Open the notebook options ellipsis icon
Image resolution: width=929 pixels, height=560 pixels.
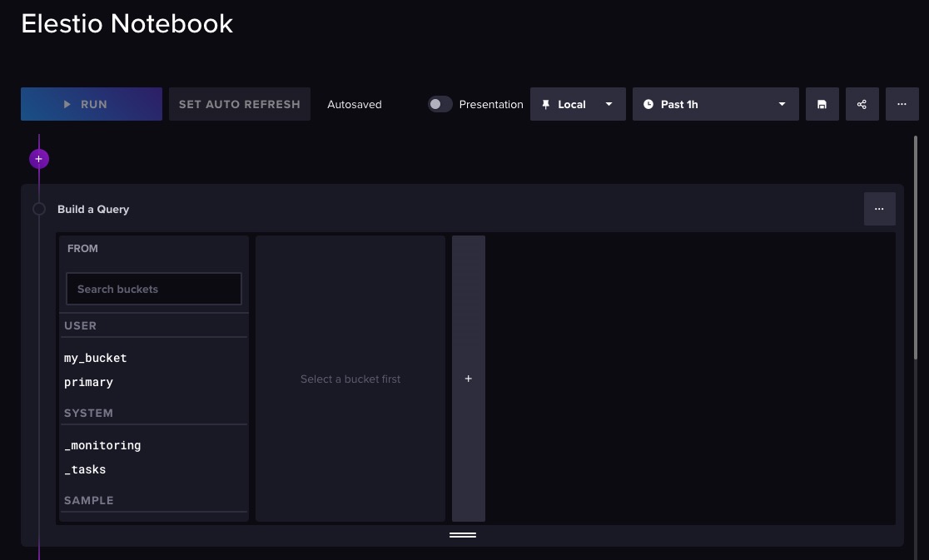coord(902,104)
